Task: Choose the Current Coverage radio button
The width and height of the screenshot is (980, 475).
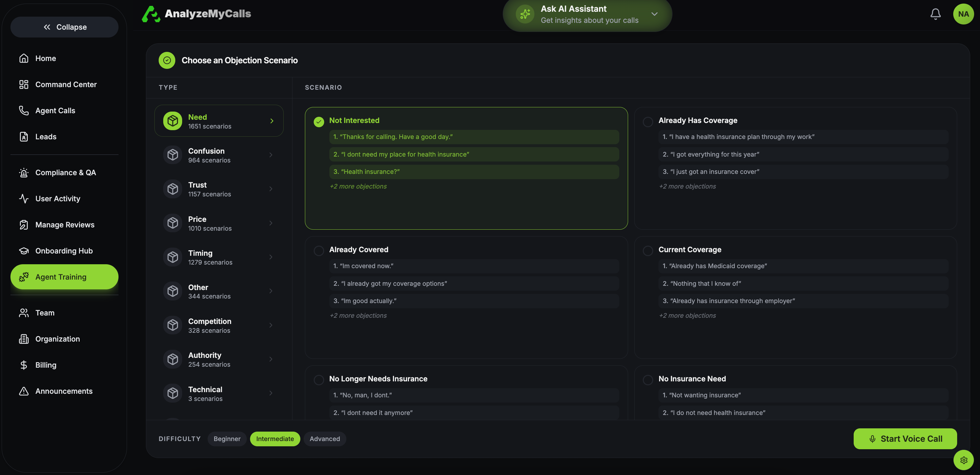Action: (x=647, y=251)
